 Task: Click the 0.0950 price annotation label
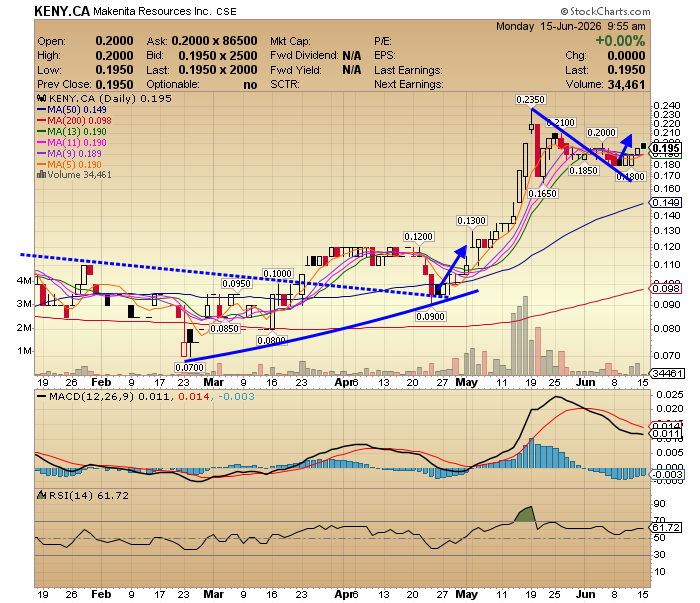point(237,283)
